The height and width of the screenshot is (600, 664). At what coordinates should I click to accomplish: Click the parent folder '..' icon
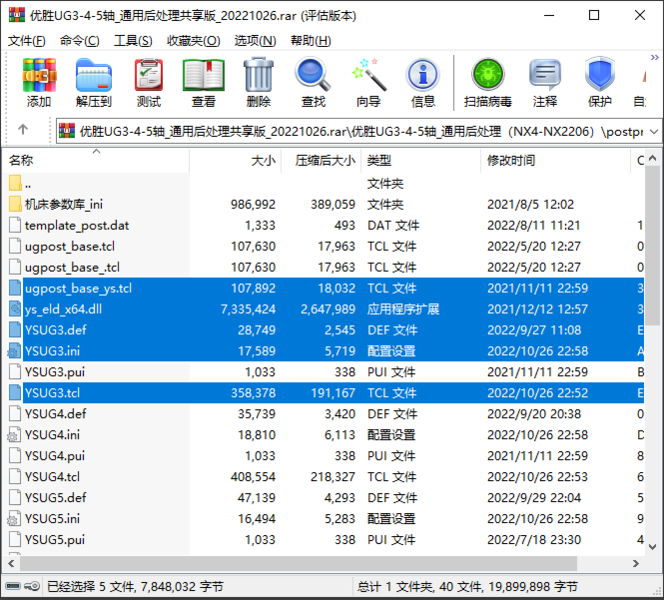click(15, 183)
